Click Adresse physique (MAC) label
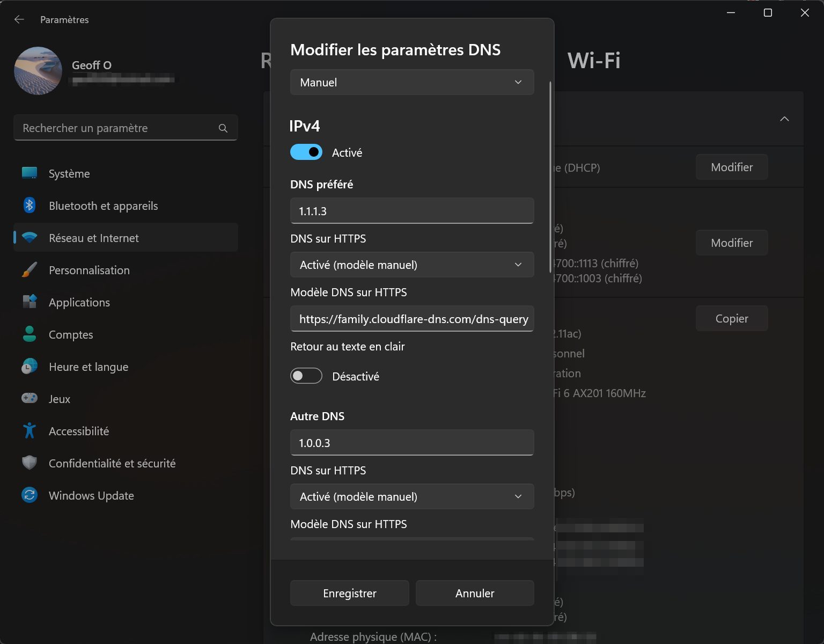 373,636
